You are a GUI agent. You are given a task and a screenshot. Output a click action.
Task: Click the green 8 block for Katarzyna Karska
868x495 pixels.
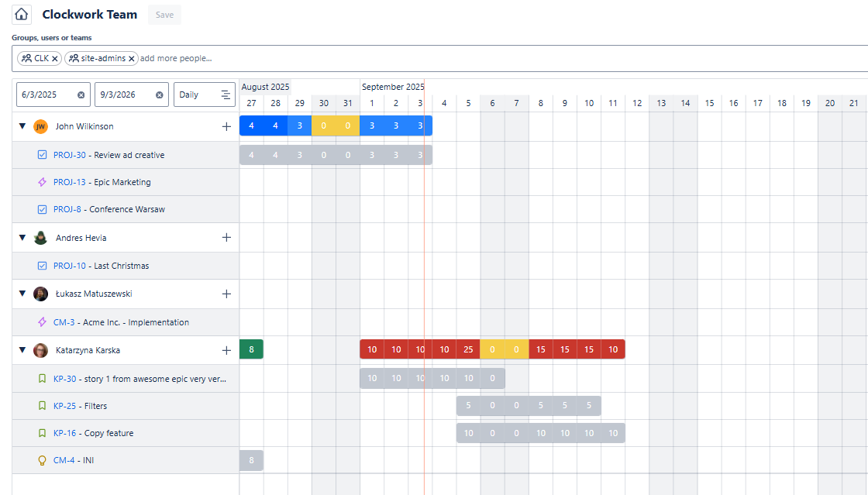[x=251, y=349]
